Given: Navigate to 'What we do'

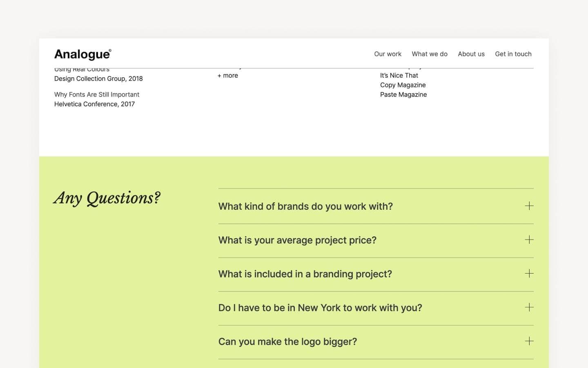Looking at the screenshot, I should point(430,54).
